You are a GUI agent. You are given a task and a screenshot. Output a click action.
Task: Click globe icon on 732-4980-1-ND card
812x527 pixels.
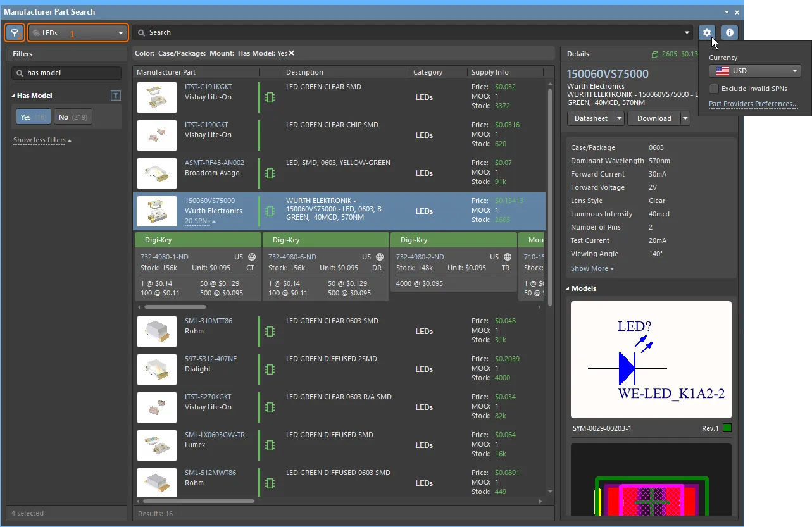[252, 257]
